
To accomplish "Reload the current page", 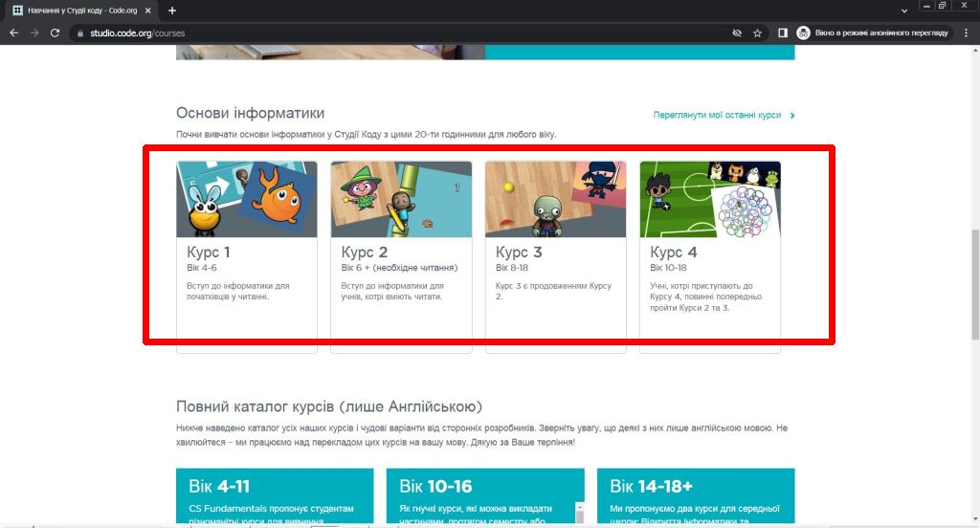I will coord(55,33).
